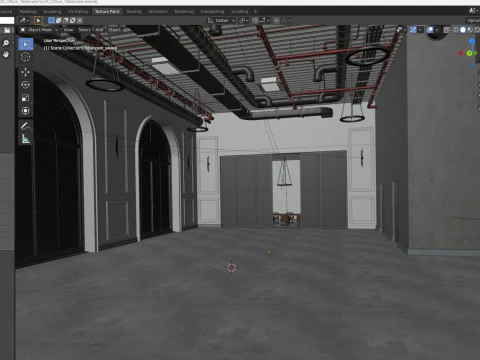
Task: Switch to Animation workspace tab
Action: pyautogui.click(x=158, y=11)
